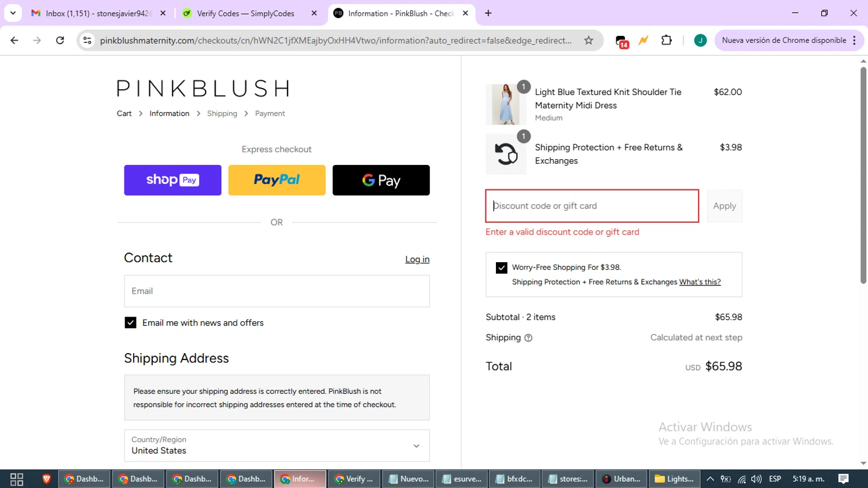Close the PinkBlush Information tab
This screenshot has width=868, height=488.
465,13
